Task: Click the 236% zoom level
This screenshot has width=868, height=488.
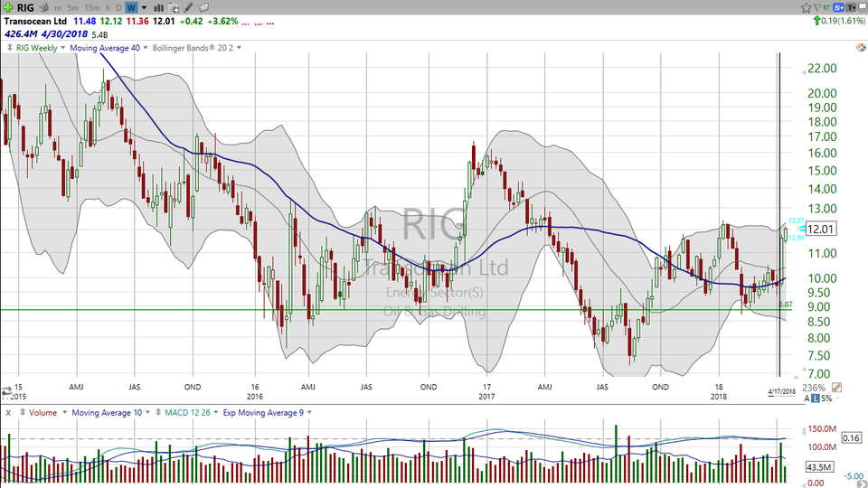Action: 814,388
